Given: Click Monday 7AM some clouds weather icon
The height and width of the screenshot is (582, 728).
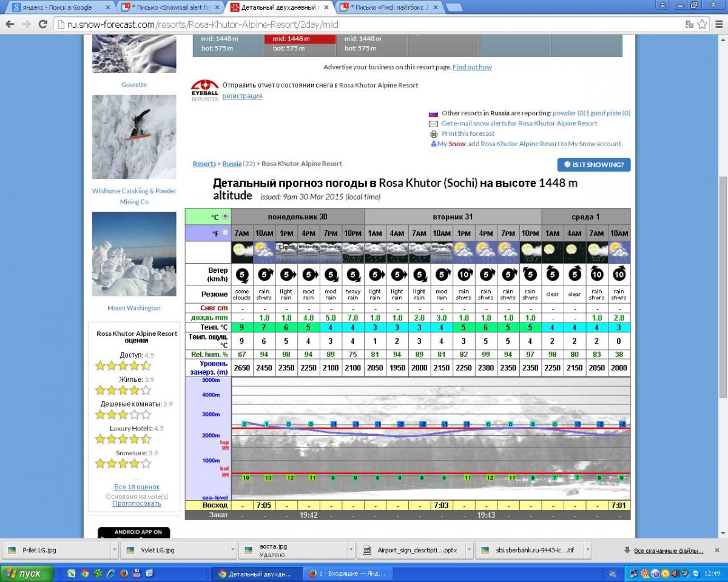Looking at the screenshot, I should (x=242, y=252).
